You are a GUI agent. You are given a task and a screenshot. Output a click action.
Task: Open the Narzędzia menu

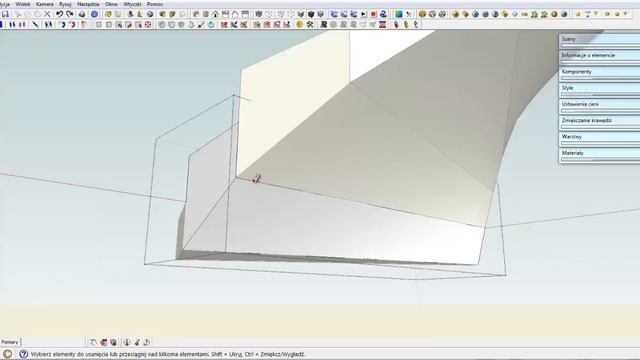pos(88,4)
